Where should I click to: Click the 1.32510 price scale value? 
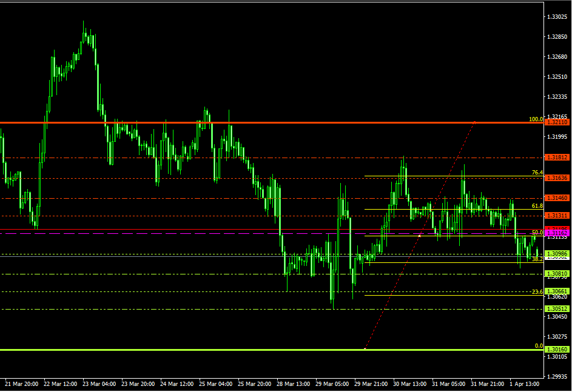[557, 77]
